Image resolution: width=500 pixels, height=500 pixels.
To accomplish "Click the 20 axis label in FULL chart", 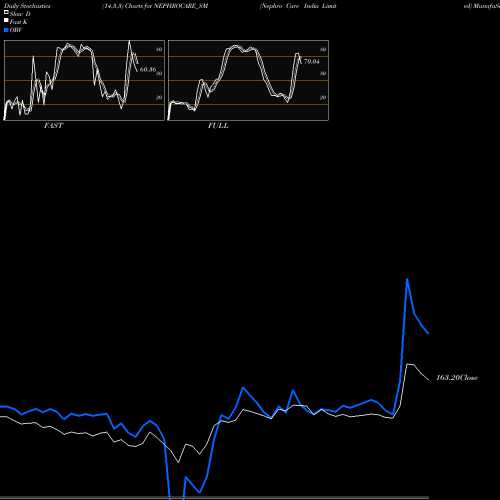I will click(323, 97).
